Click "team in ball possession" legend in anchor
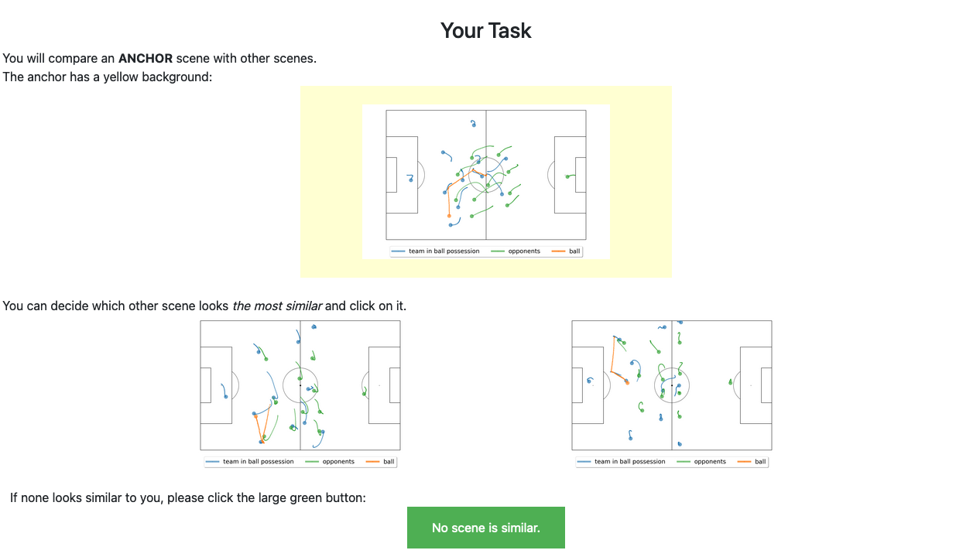Screen dimensions: 980x557 point(444,251)
